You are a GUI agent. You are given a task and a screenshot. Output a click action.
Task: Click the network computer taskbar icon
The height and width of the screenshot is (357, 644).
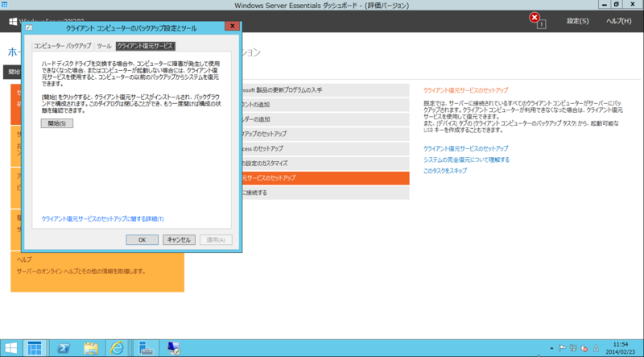(x=174, y=348)
